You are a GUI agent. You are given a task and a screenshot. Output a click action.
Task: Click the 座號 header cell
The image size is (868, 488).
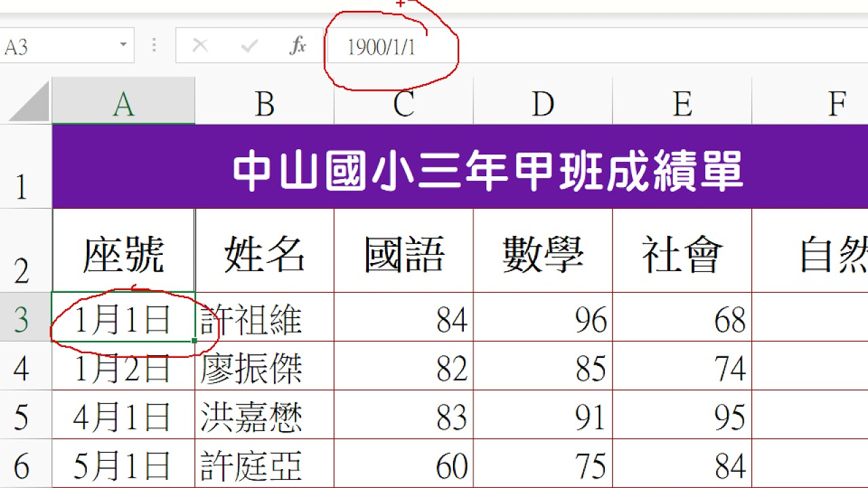tap(123, 250)
